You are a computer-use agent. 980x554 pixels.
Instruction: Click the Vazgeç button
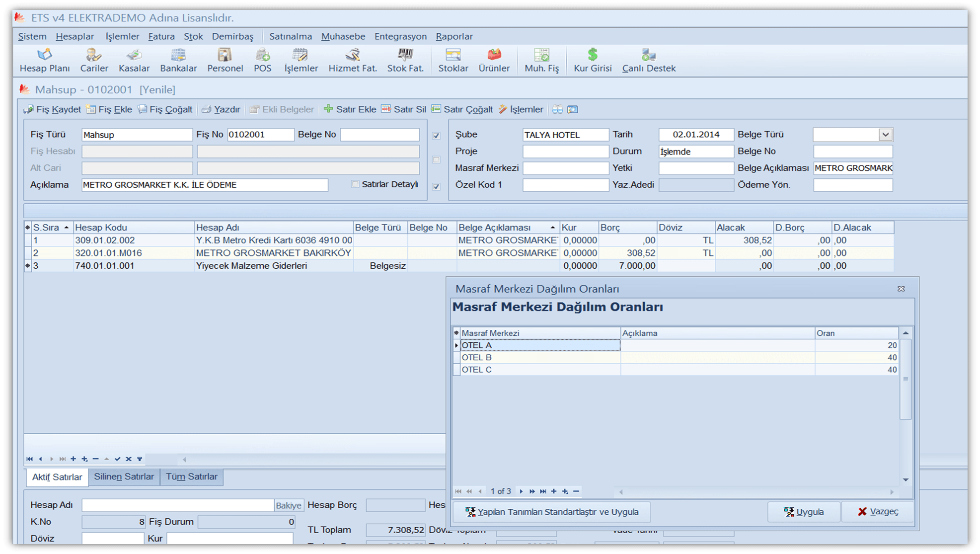[x=878, y=512]
